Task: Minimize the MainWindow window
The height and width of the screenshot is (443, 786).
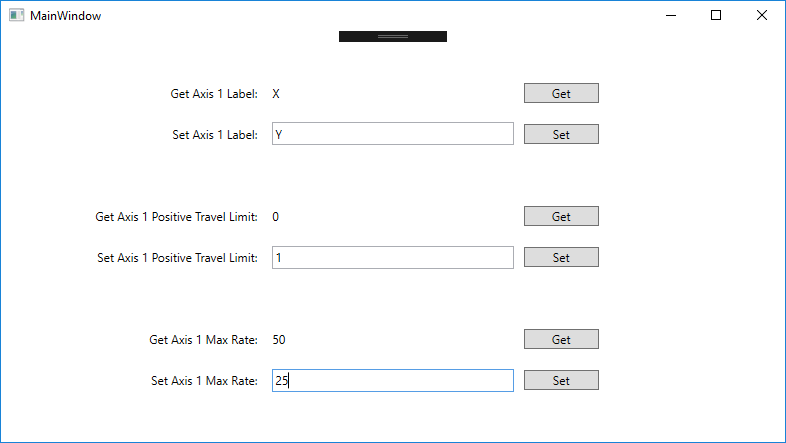Action: tap(669, 16)
